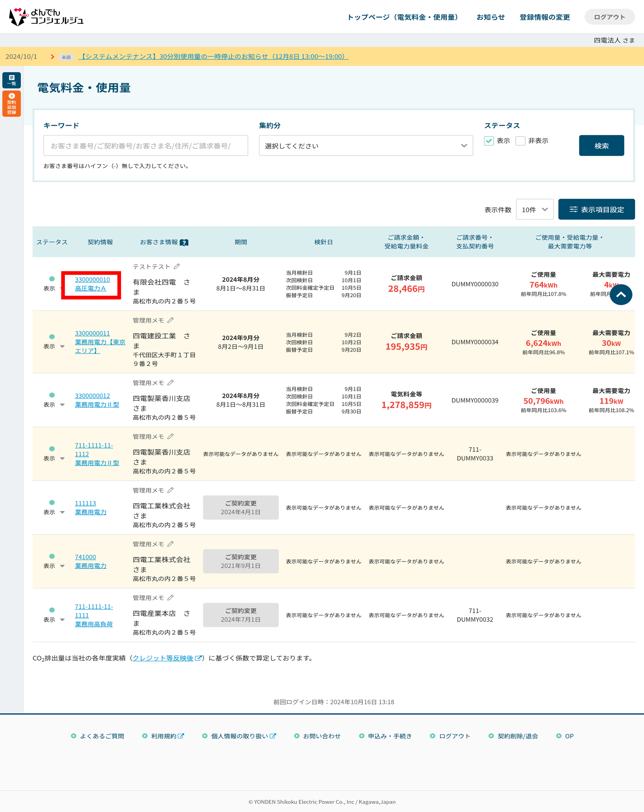Expand the 表示 status arrow for 3300000012 row
This screenshot has width=644, height=812.
62,405
